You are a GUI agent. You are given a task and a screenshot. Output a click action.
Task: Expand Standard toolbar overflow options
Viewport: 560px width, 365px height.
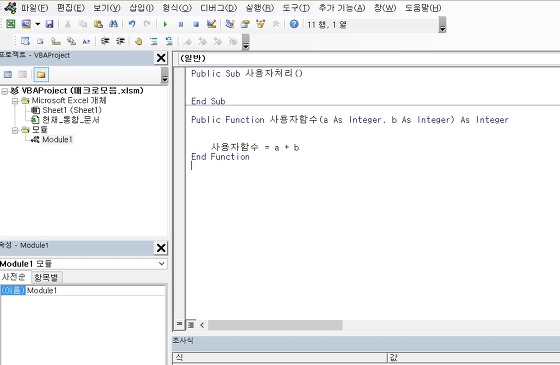click(442, 24)
